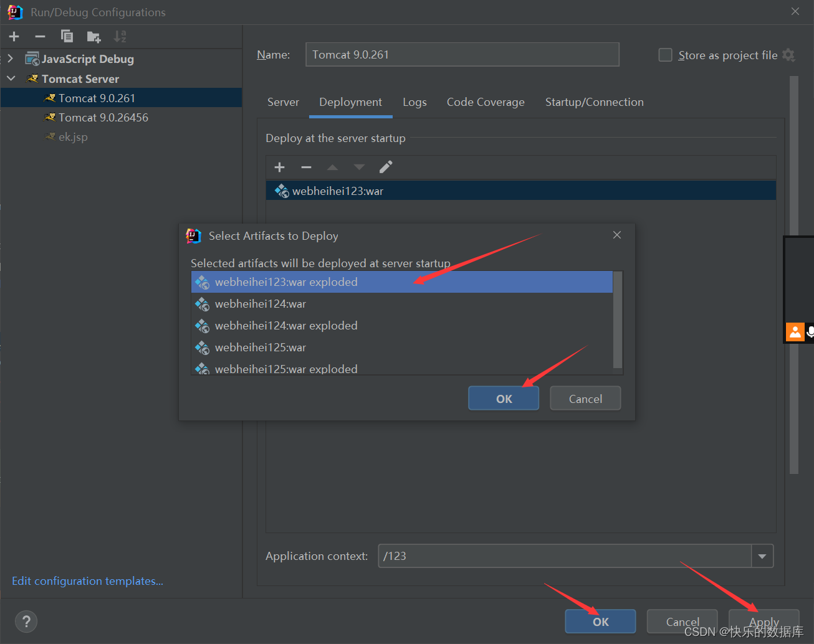Image resolution: width=814 pixels, height=644 pixels.
Task: Remove the selected configuration with minus icon
Action: click(40, 37)
